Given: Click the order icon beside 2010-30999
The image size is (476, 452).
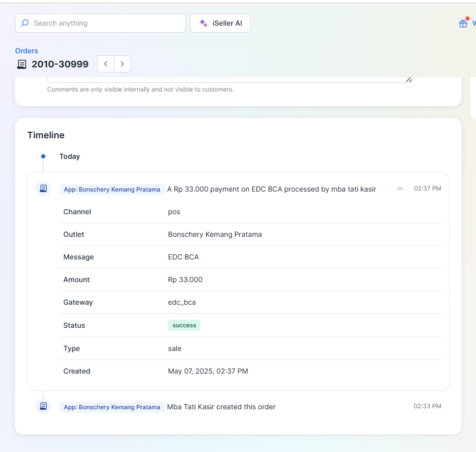Looking at the screenshot, I should (x=22, y=64).
